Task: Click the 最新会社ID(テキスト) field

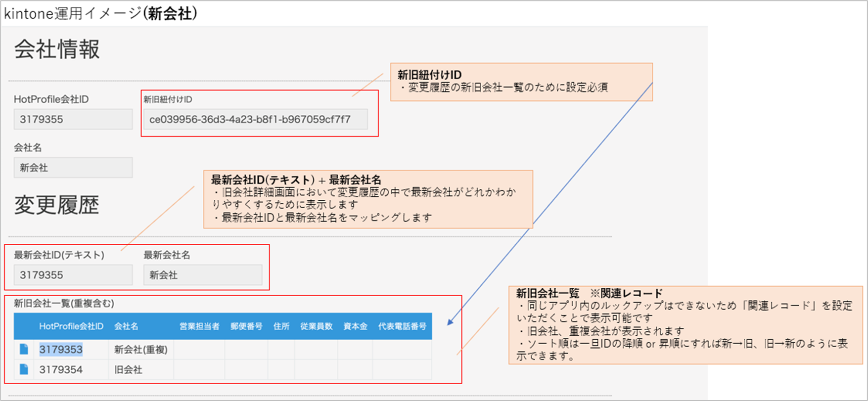Action: [73, 275]
